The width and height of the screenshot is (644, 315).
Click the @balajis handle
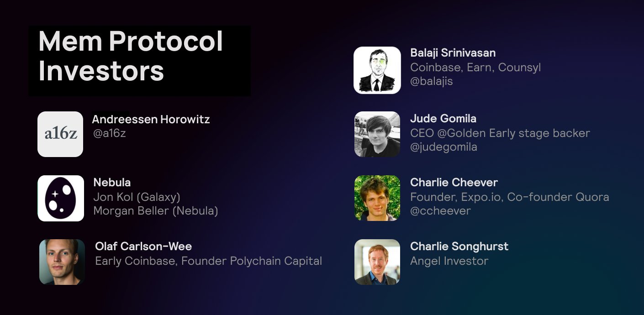(432, 81)
